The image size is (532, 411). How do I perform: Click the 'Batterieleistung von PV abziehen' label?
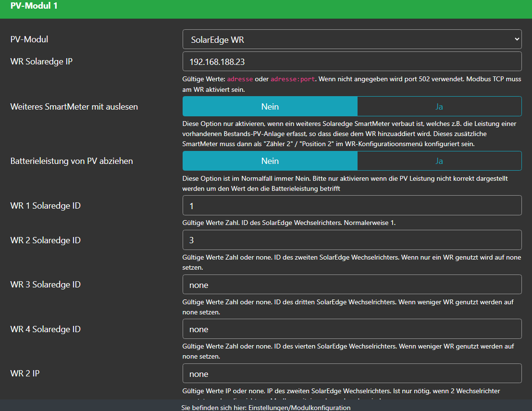pos(72,161)
